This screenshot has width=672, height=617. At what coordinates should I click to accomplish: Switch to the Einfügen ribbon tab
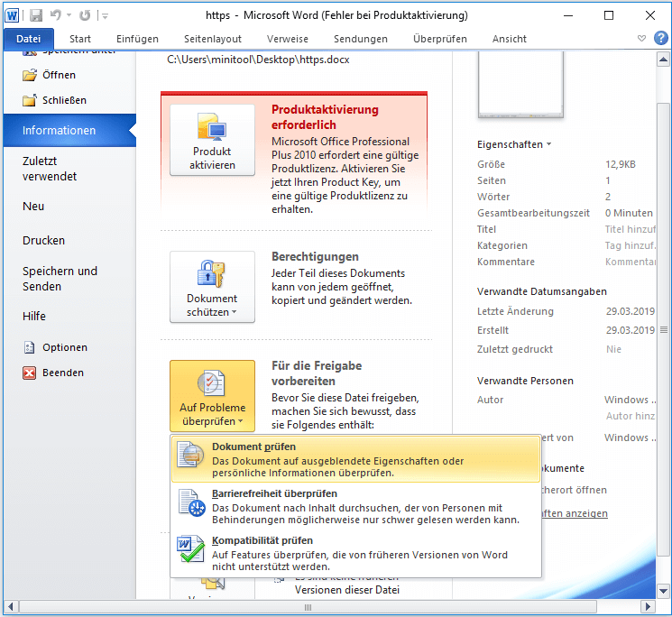point(137,39)
